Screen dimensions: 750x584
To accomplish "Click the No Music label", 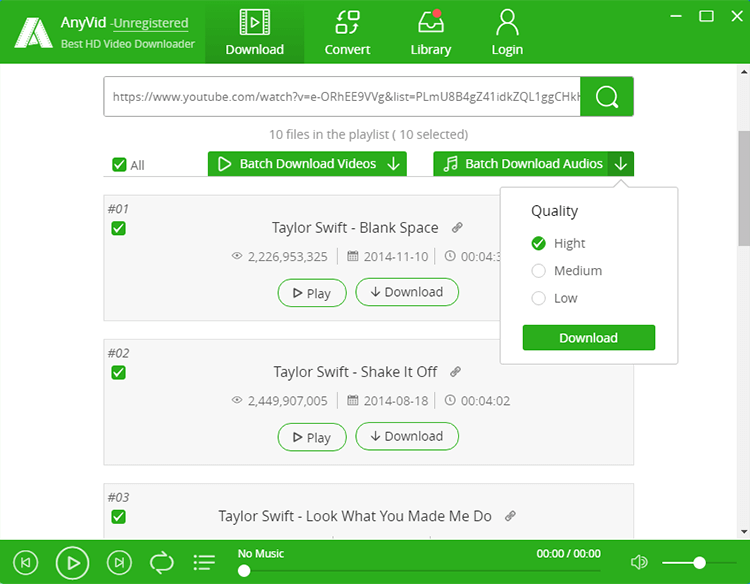I will 261,553.
